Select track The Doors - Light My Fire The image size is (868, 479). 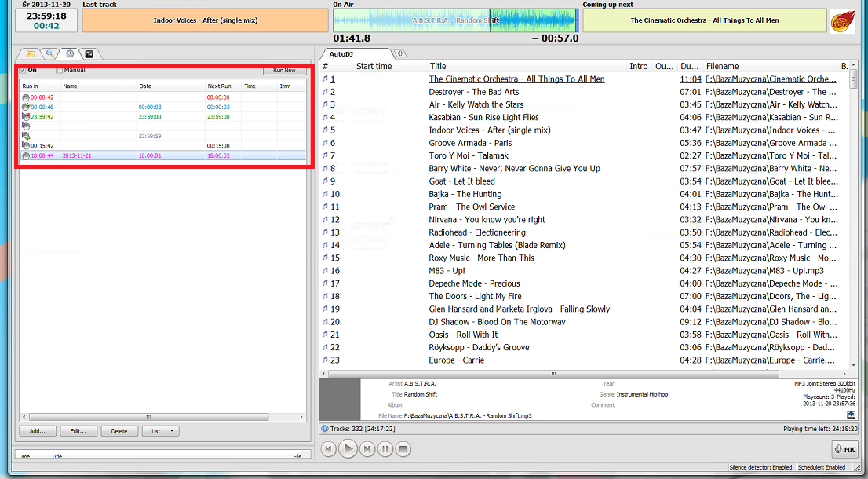475,296
